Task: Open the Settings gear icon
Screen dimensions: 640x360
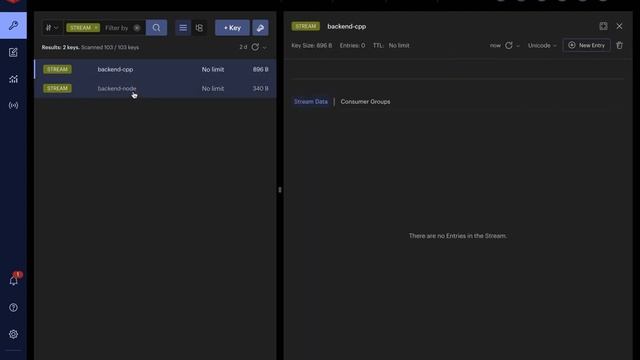Action: pos(13,334)
